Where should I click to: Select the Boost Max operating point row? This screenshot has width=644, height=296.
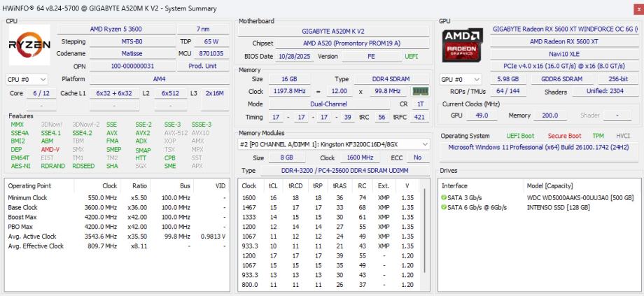pyautogui.click(x=117, y=217)
